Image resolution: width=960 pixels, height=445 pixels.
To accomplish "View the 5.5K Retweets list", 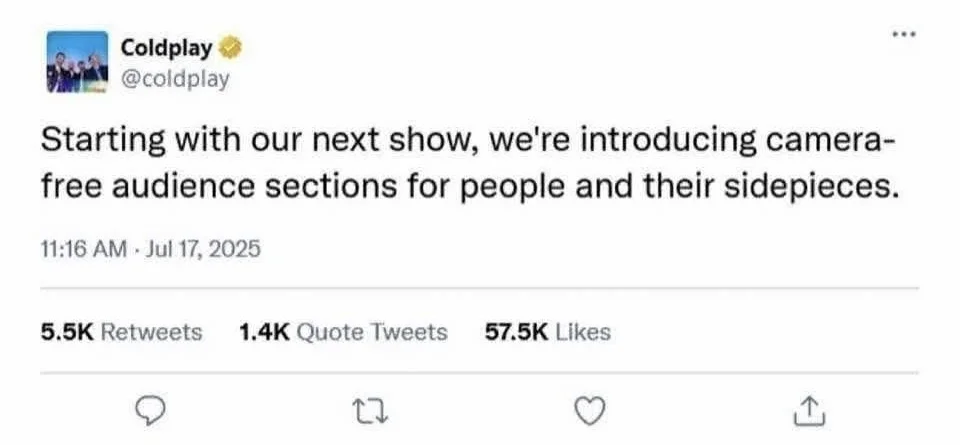I will point(121,332).
